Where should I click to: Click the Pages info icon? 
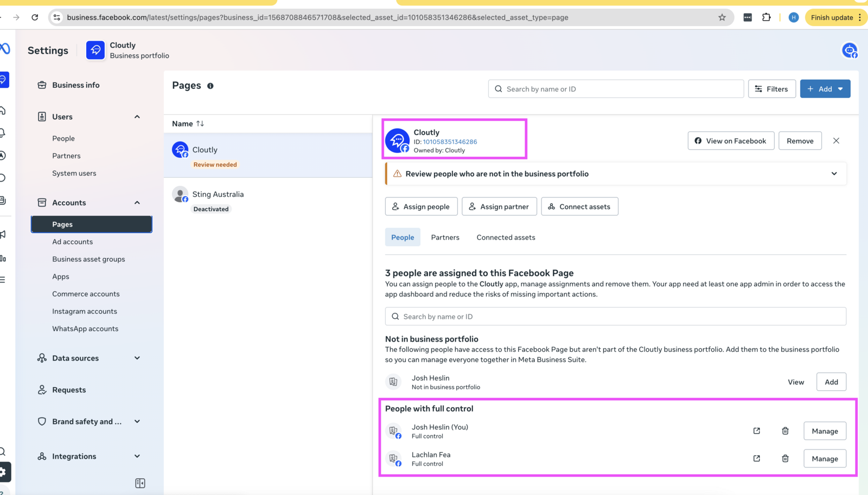point(210,86)
